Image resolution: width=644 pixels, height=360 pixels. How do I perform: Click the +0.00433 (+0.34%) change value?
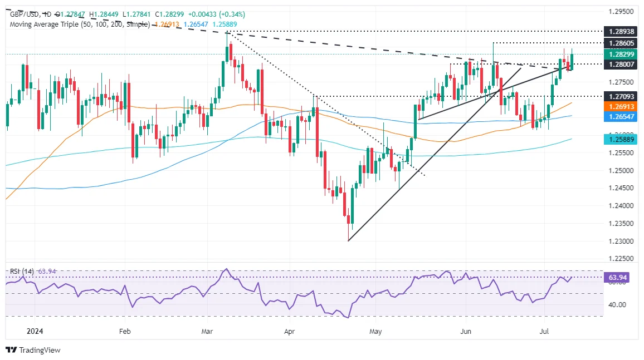217,14
